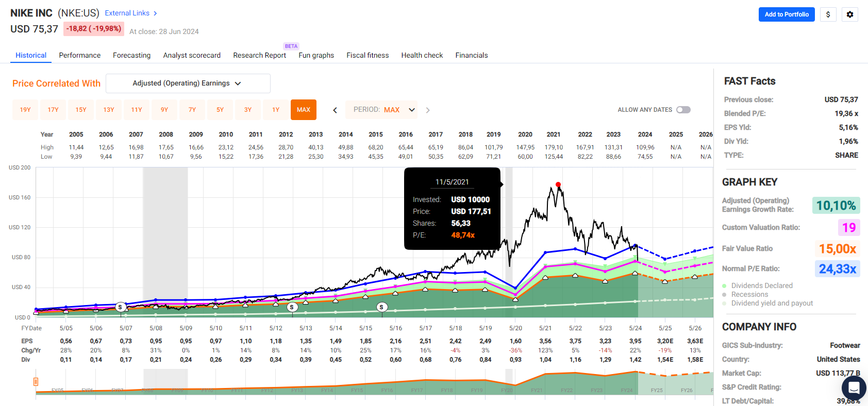Open the PERIOD: MAX dropdown
868x406 pixels.
[x=381, y=110]
